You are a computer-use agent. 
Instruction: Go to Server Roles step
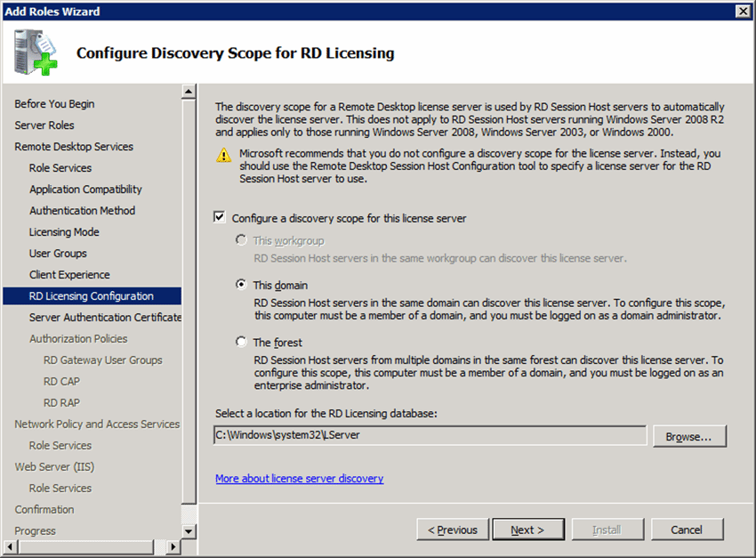(x=44, y=125)
